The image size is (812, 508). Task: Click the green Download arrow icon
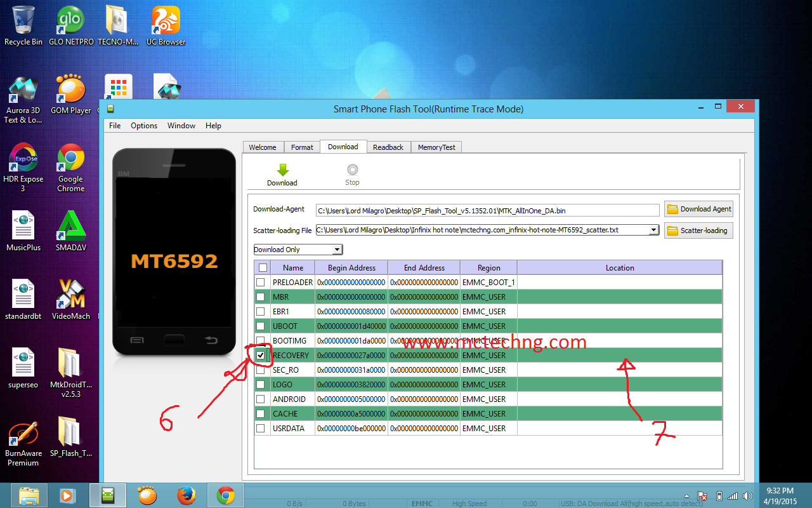[282, 169]
